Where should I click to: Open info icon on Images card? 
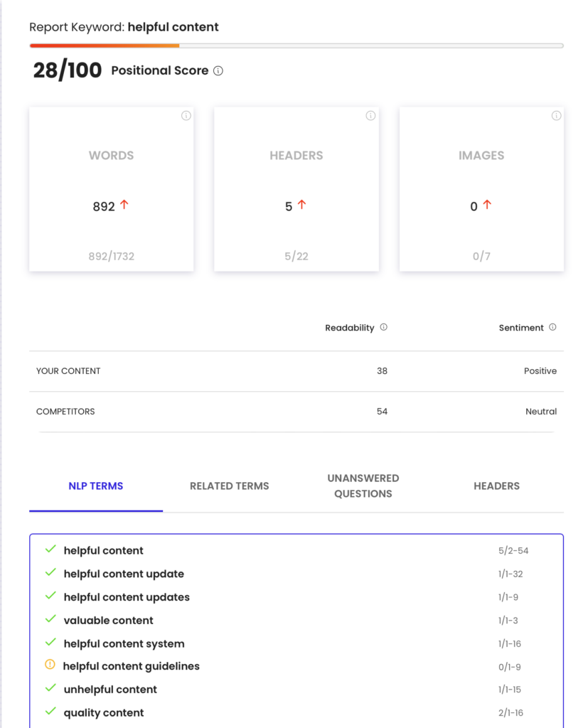(556, 116)
